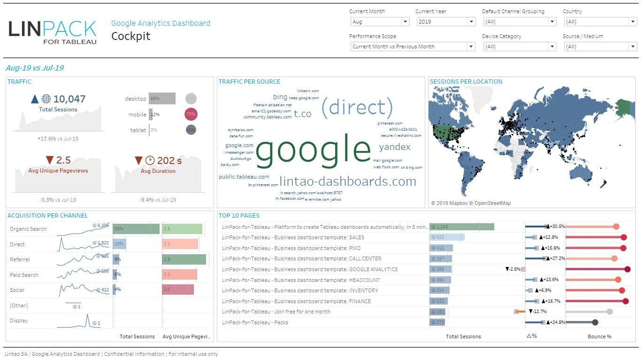
Task: Click the globe icon beside 10,047 sessions
Action: point(46,99)
